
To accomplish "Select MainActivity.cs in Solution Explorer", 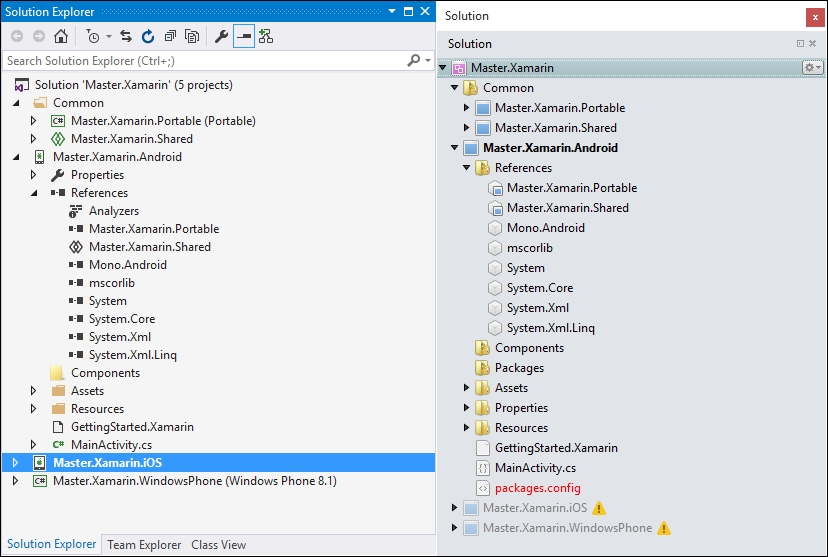I will [111, 445].
